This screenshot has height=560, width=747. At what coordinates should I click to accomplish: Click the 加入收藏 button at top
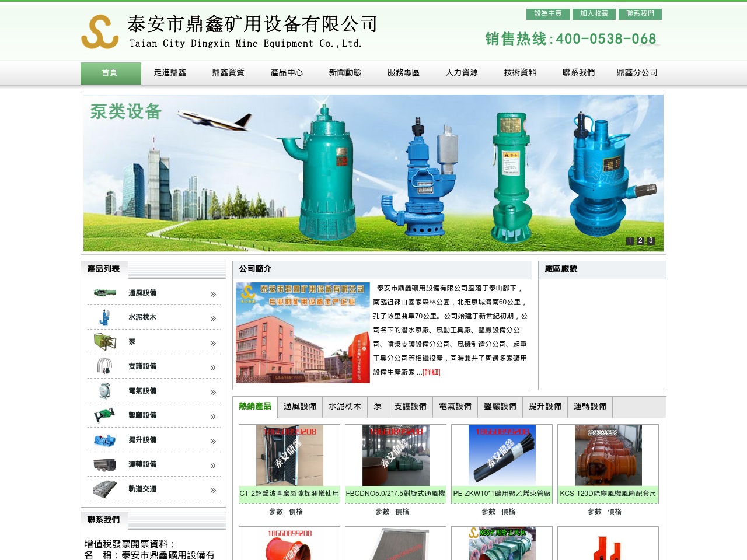click(x=594, y=14)
